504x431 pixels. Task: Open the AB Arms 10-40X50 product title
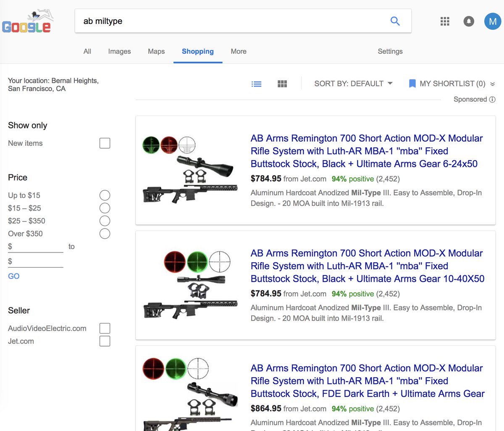tap(367, 266)
